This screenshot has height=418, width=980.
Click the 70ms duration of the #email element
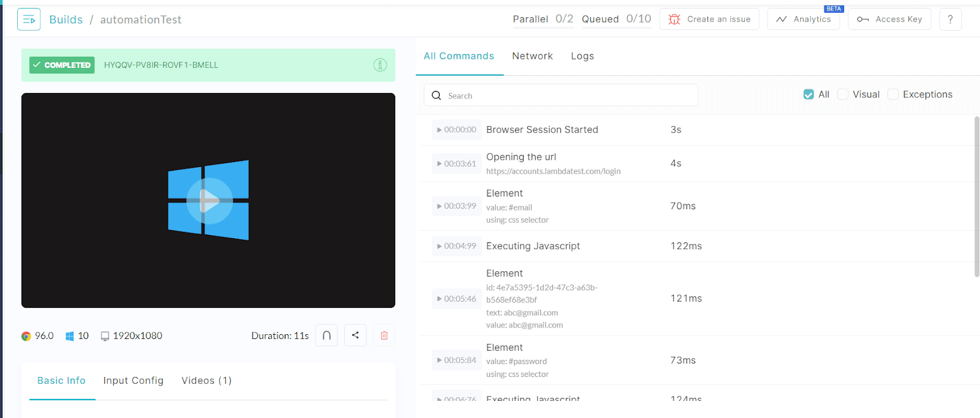click(683, 206)
